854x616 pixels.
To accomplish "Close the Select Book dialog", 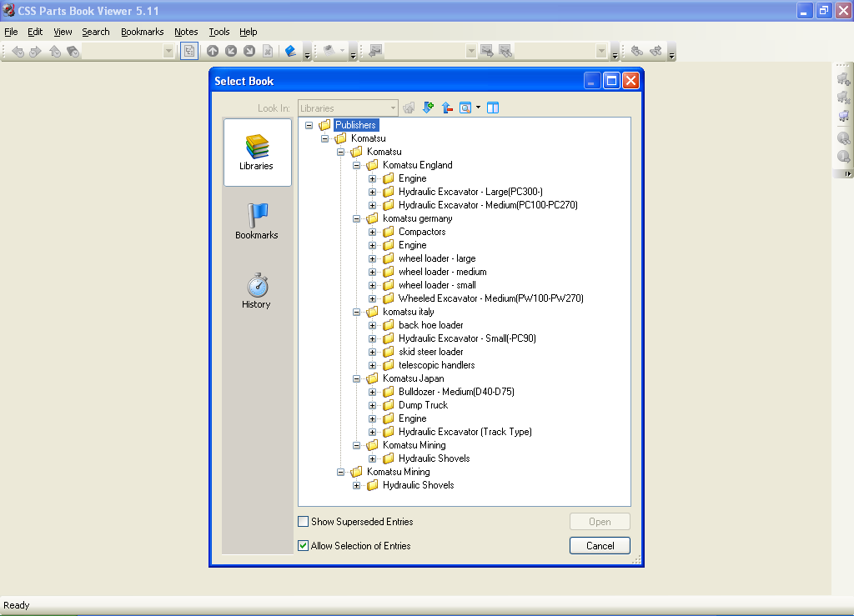I will click(x=630, y=81).
